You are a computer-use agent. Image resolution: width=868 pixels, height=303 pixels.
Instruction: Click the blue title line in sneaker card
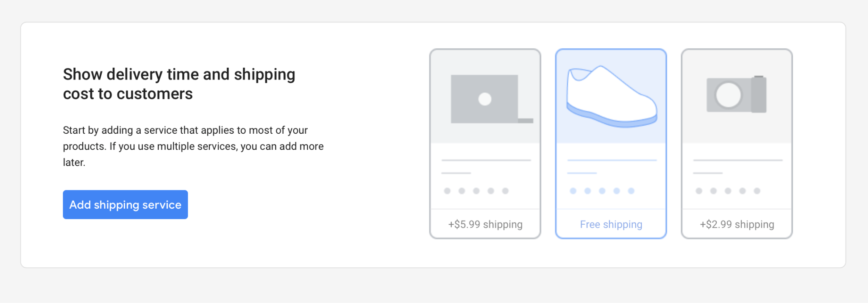click(612, 160)
